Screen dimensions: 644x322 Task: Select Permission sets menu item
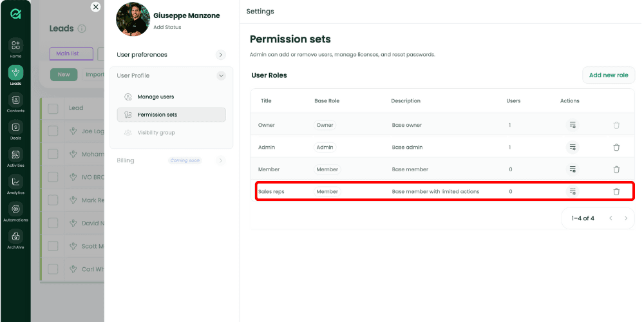tap(171, 115)
